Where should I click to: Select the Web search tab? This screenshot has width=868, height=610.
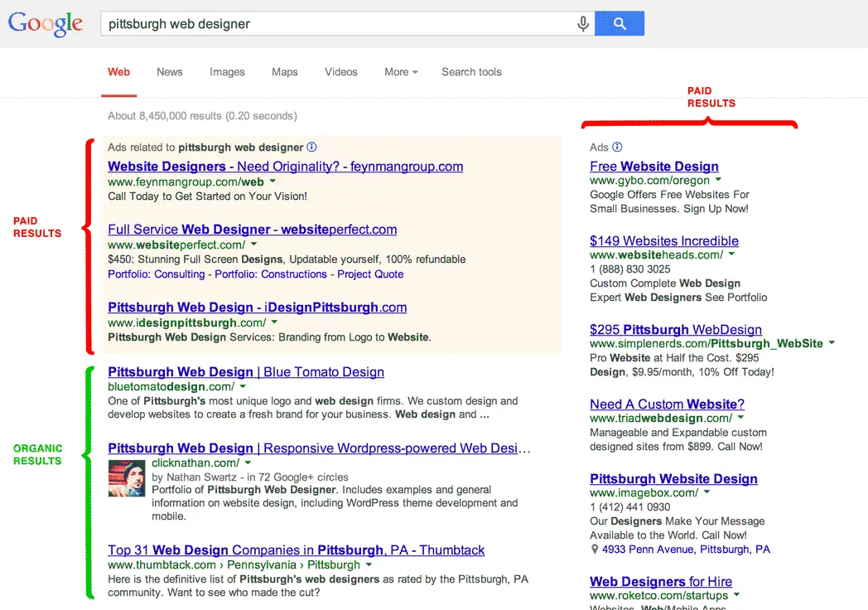[119, 72]
